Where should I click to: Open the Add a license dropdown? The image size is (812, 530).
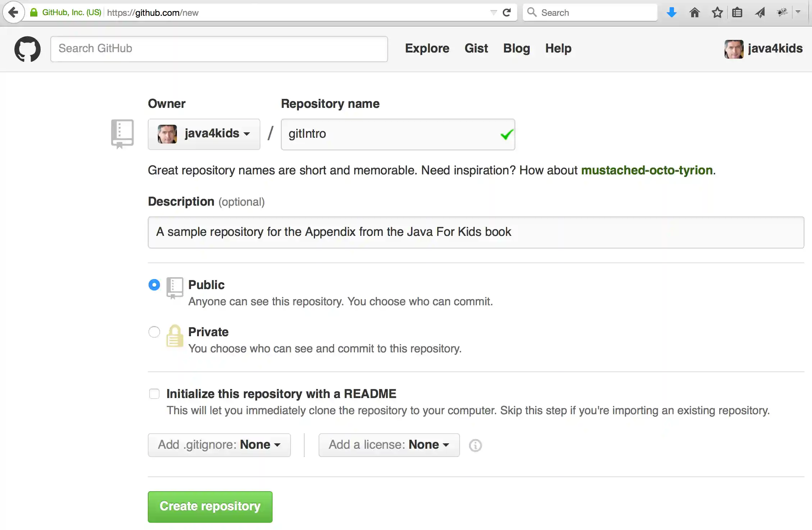point(388,445)
